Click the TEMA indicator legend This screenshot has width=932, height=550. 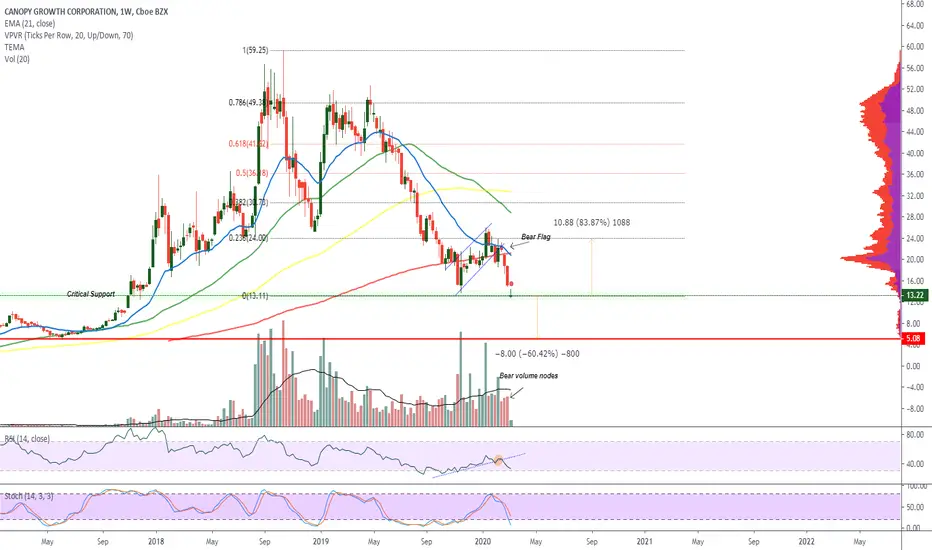pyautogui.click(x=14, y=48)
